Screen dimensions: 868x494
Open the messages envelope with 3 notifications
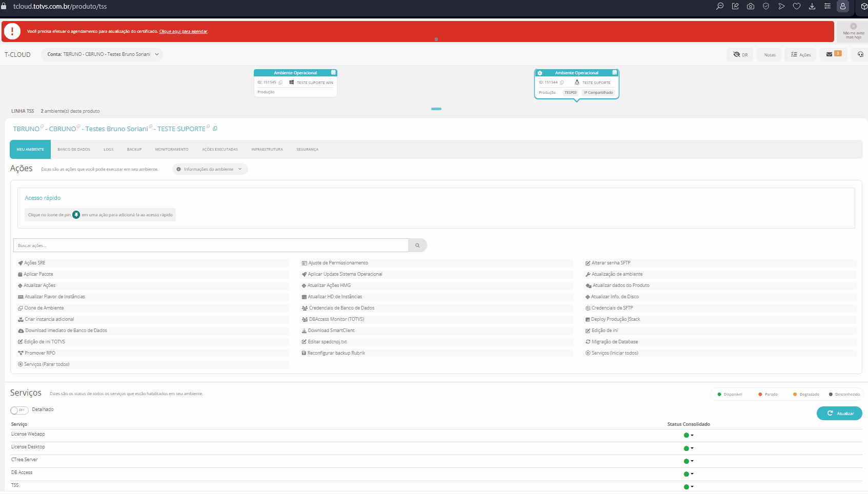point(834,54)
